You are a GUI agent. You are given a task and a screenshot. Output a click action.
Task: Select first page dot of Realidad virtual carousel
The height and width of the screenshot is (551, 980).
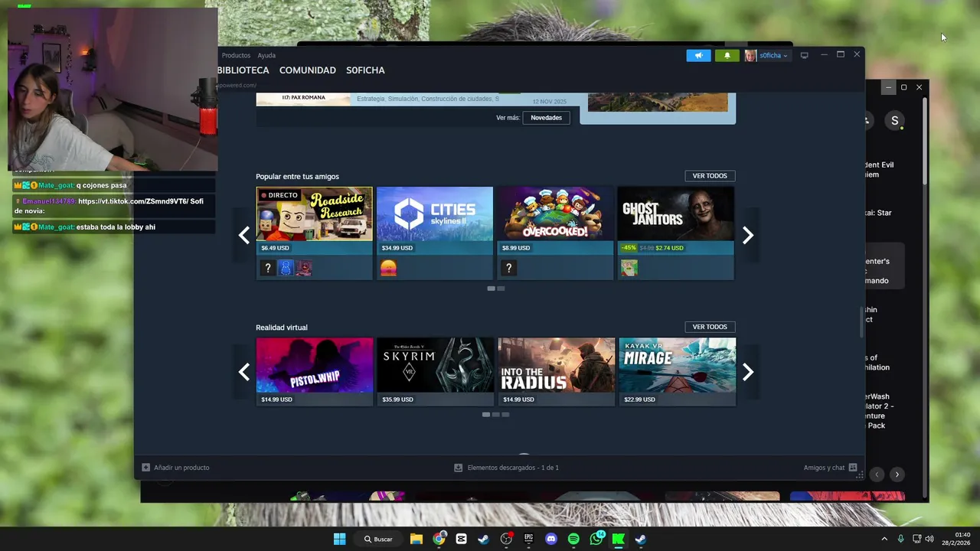(486, 415)
